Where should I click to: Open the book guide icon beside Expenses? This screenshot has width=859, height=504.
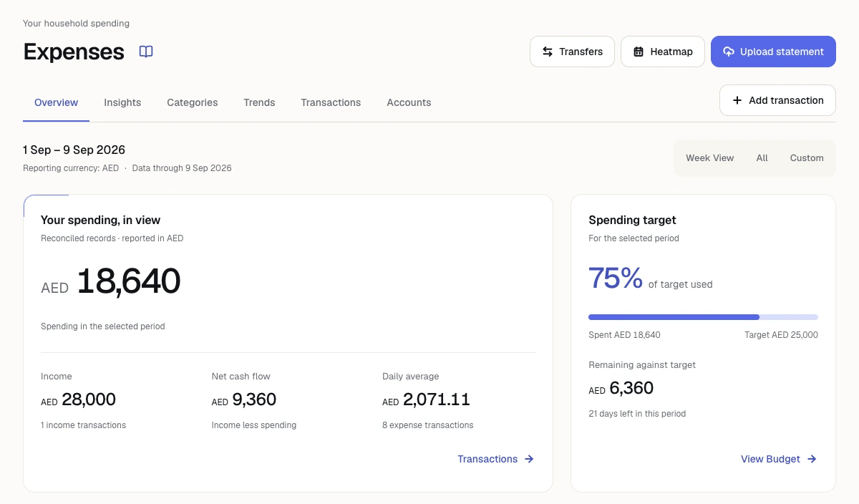tap(146, 52)
